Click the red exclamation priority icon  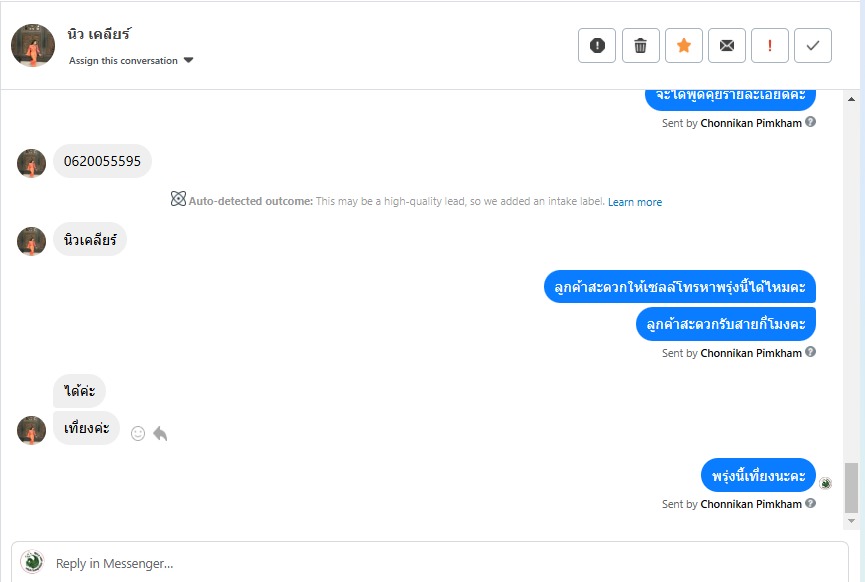(x=770, y=45)
